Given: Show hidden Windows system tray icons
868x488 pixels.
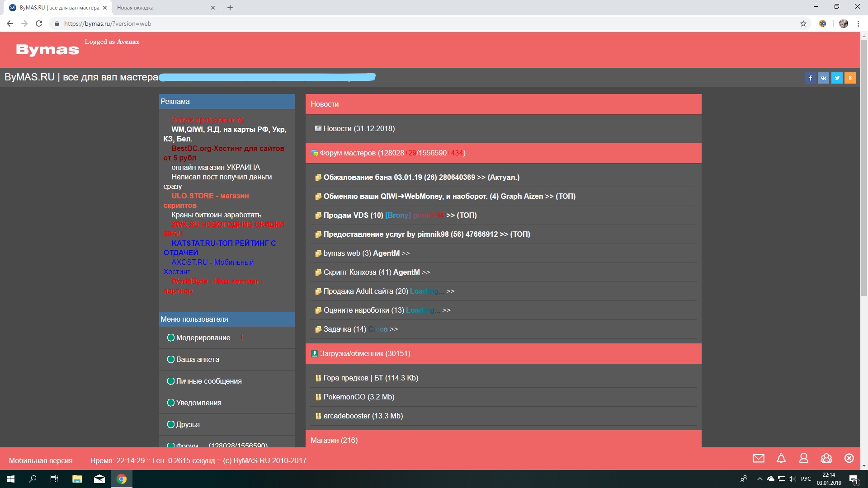Looking at the screenshot, I should point(759,479).
